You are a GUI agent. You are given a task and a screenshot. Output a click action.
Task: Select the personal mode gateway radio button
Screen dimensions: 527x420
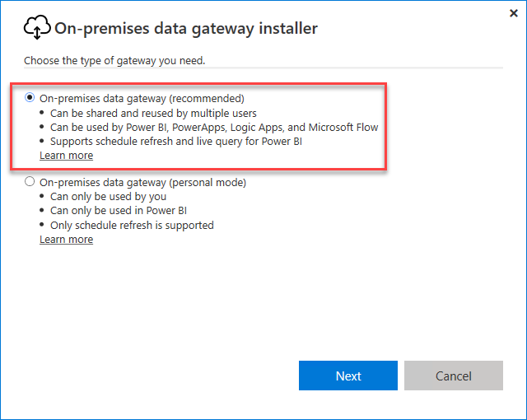[30, 182]
